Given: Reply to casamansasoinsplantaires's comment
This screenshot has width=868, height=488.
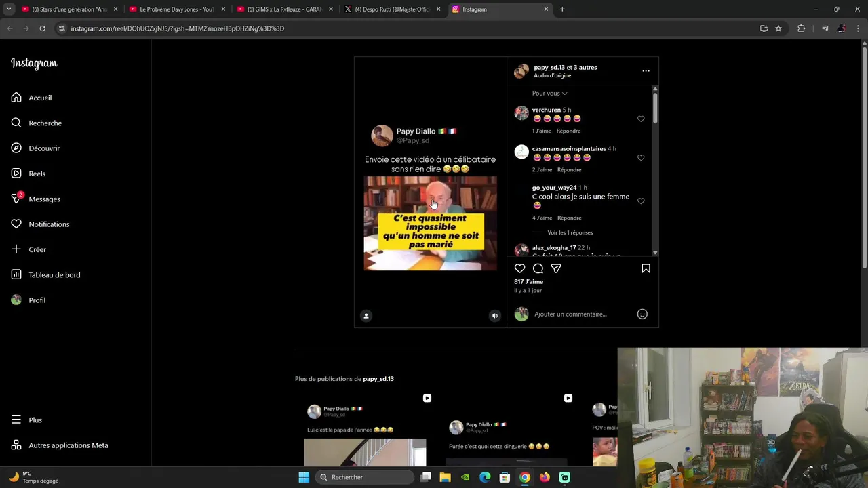Looking at the screenshot, I should 569,169.
